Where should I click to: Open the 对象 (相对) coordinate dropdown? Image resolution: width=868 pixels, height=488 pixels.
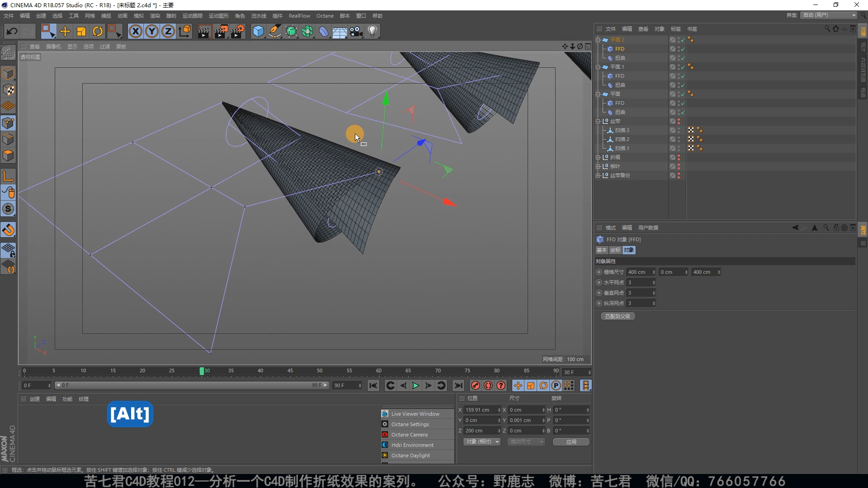482,442
